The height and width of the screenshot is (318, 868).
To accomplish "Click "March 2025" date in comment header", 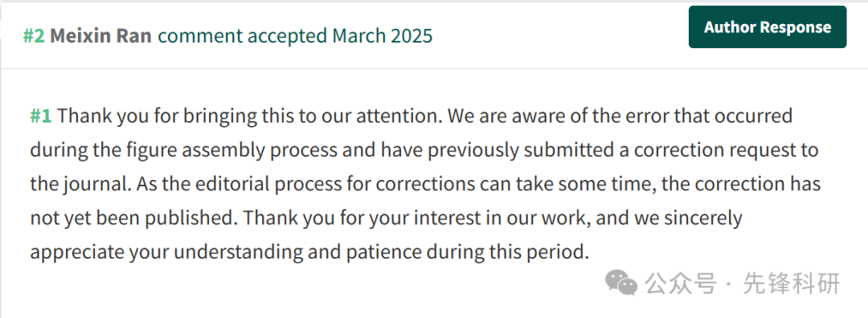I will pos(382,36).
